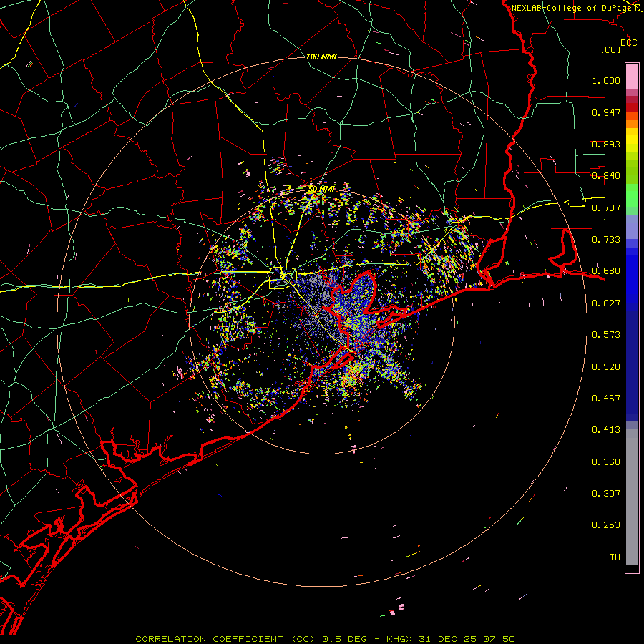Click the 0.947 scale value

coord(606,113)
